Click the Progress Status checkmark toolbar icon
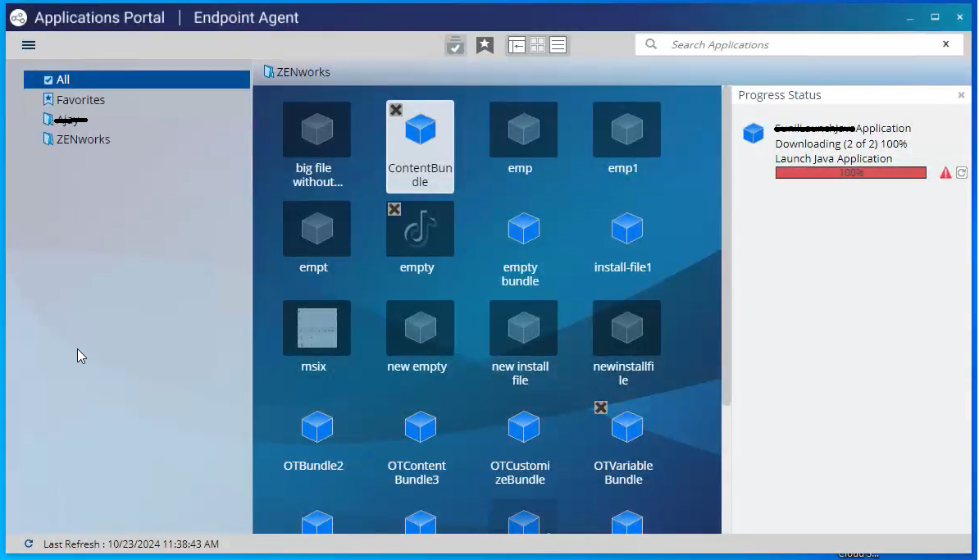The width and height of the screenshot is (979, 560). point(455,45)
